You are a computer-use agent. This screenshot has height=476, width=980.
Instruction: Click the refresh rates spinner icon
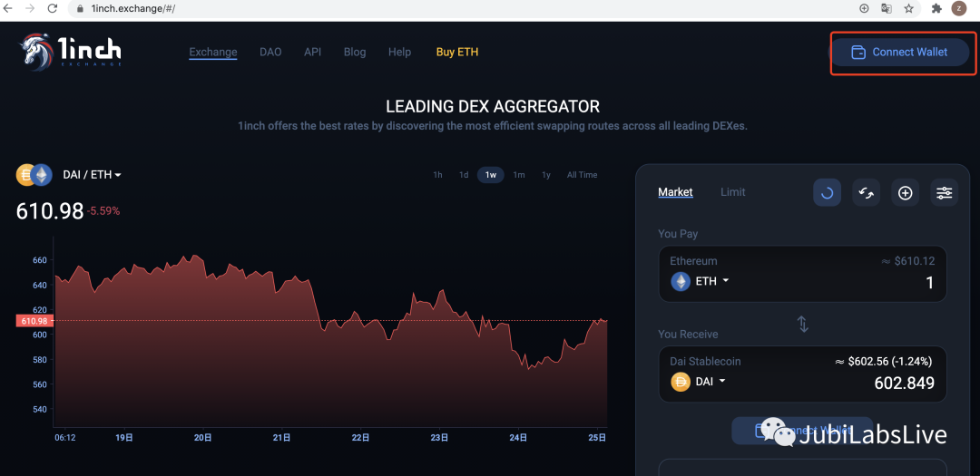coord(827,193)
